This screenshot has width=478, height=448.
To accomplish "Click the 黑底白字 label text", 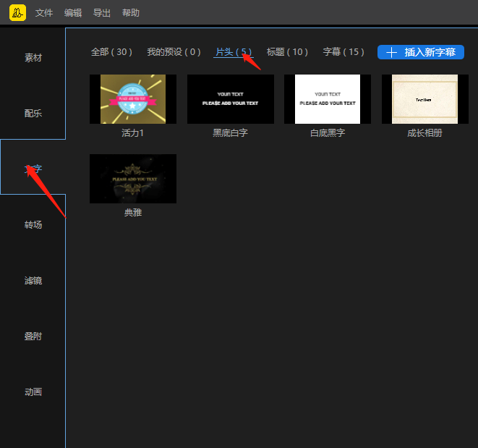I will [230, 133].
